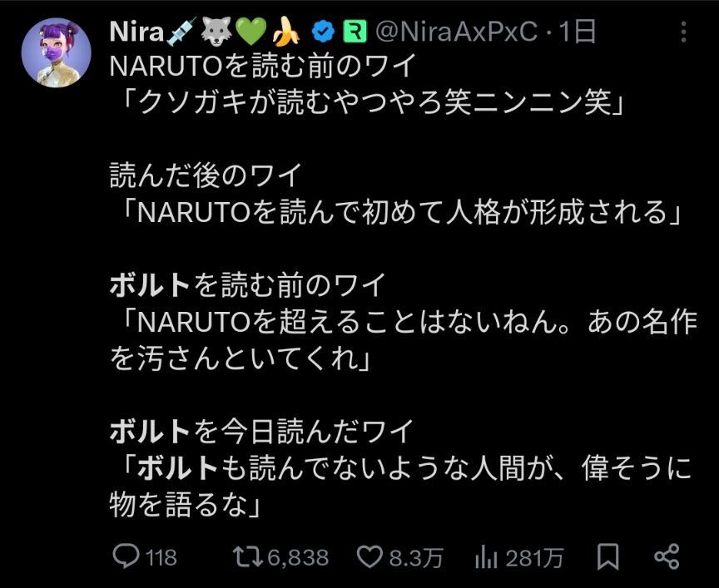Open the reply icon to comment
Viewport: 719px width, 588px height.
(x=125, y=556)
